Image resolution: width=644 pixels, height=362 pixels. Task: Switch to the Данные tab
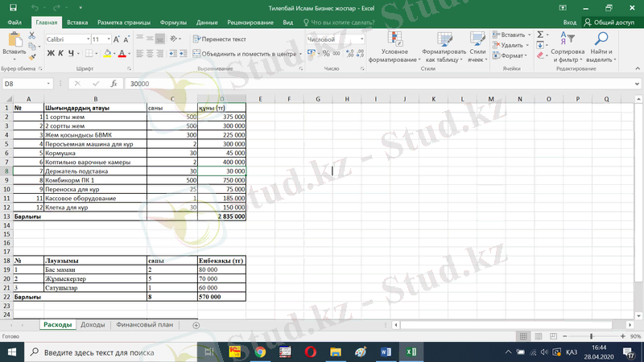tap(207, 23)
